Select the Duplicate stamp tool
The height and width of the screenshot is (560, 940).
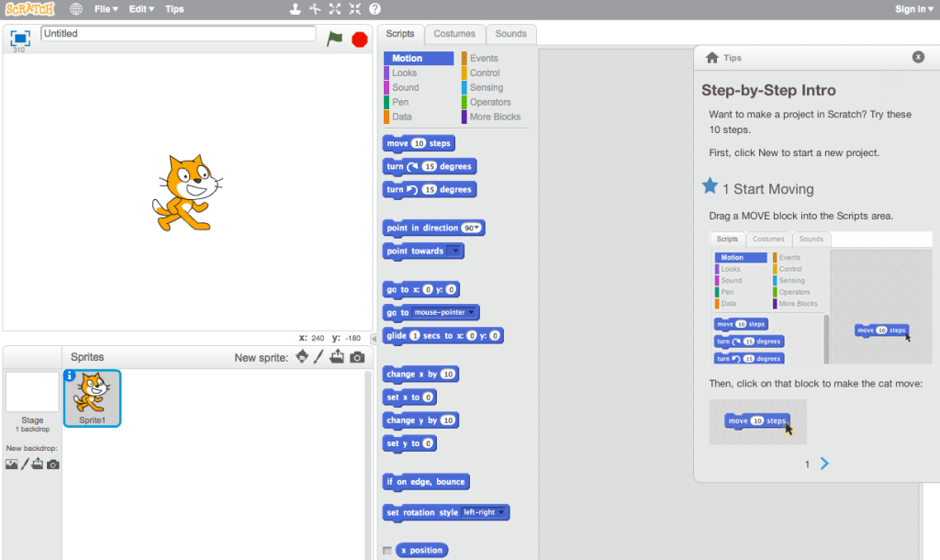(295, 9)
